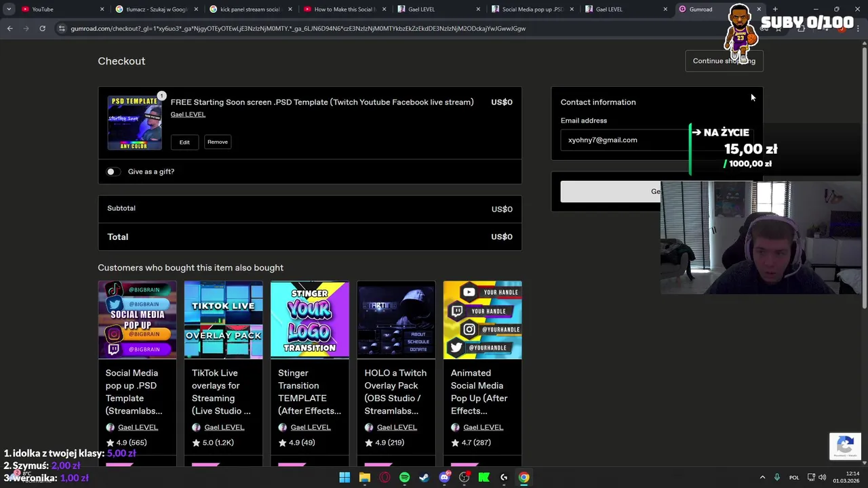Click the Gumroad checkout URL address bar
This screenshot has height=488, width=868.
pos(298,28)
